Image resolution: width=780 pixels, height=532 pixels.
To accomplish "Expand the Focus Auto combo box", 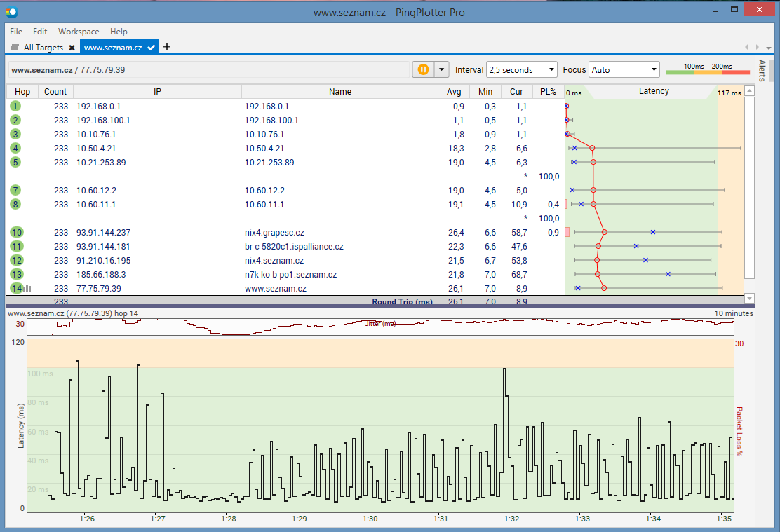I will point(624,69).
